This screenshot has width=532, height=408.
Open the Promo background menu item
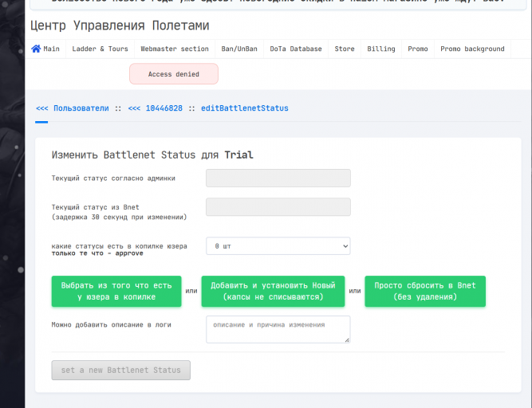tap(472, 49)
